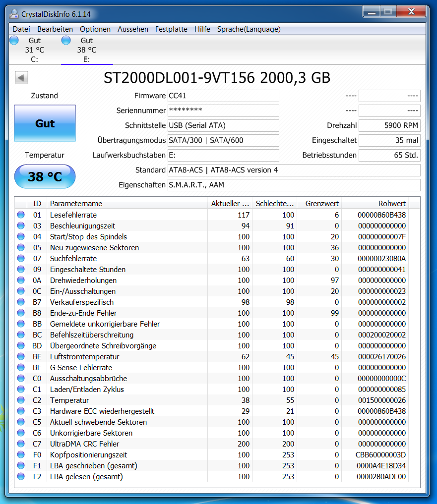Click the status orb for Ende-zu-Ende Fehler

[21, 313]
